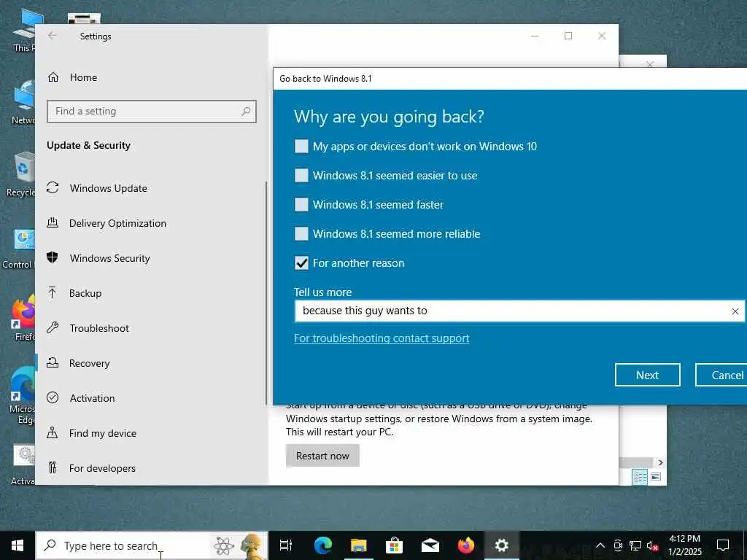The height and width of the screenshot is (560, 747).
Task: Click the Troubleshoot wrench icon
Action: 53,327
